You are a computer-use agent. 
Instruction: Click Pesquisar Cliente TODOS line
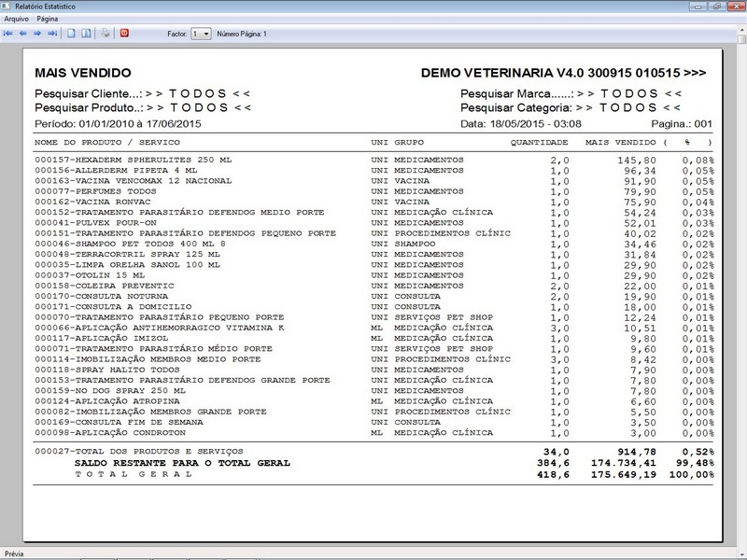[x=143, y=94]
